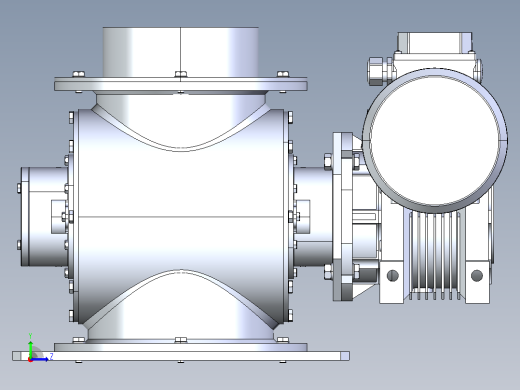Click the blue Z axis arrow of the triad
The height and width of the screenshot is (390, 520).
41,359
